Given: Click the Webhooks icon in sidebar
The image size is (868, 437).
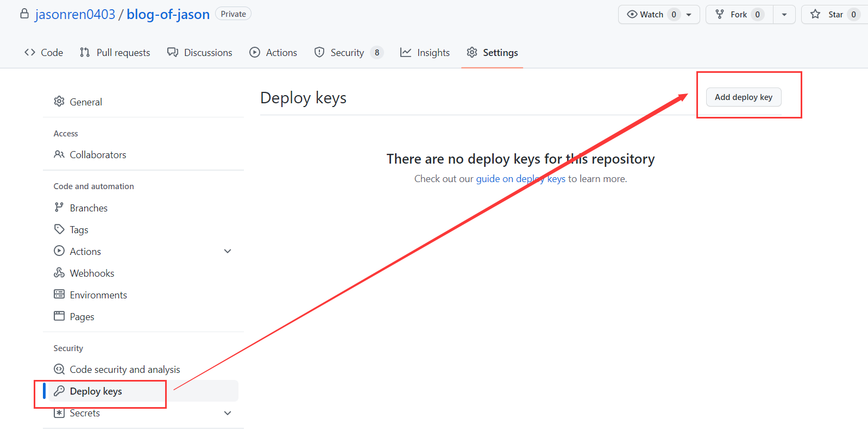Looking at the screenshot, I should pos(59,273).
